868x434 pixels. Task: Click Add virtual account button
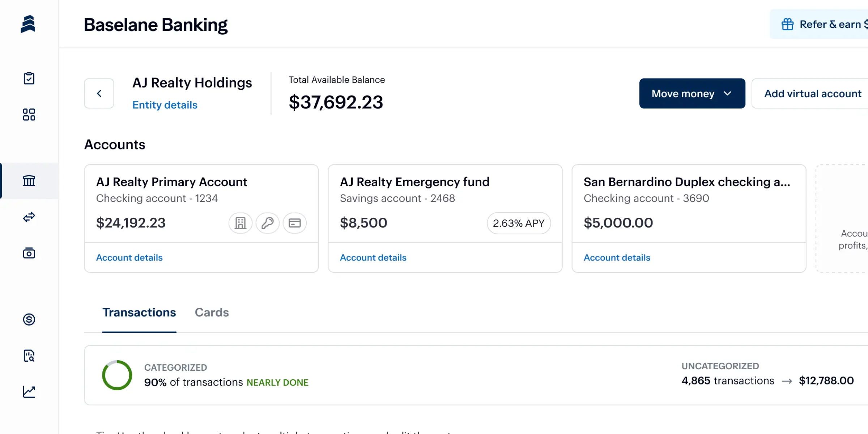[812, 94]
